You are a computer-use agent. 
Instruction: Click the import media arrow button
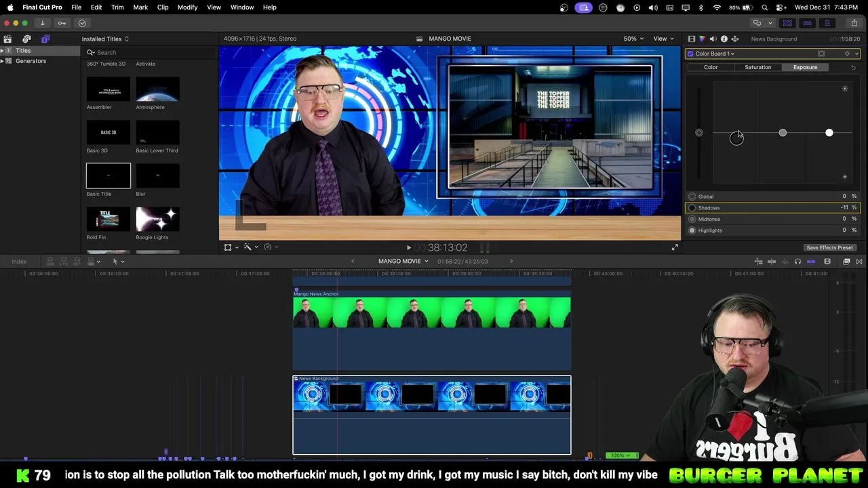pos(42,23)
